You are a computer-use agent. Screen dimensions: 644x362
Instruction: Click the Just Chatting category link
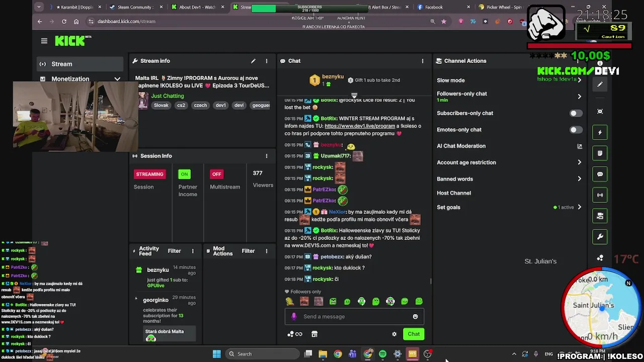(x=168, y=96)
